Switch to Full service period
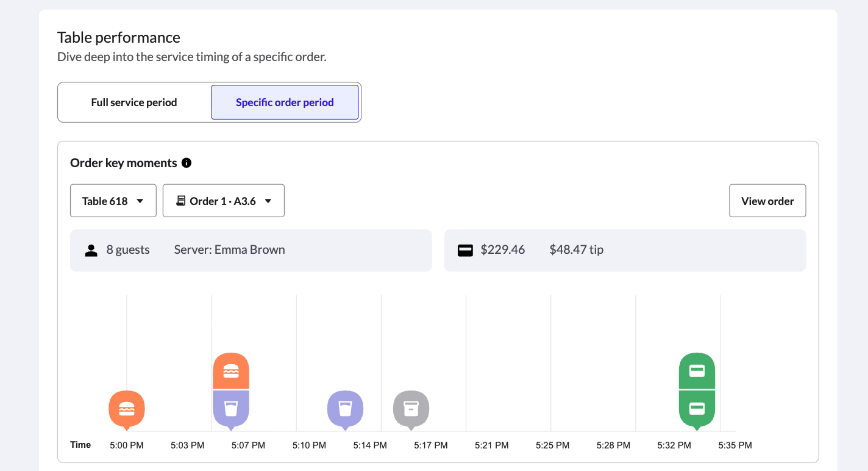Viewport: 868px width, 471px height. [x=134, y=102]
